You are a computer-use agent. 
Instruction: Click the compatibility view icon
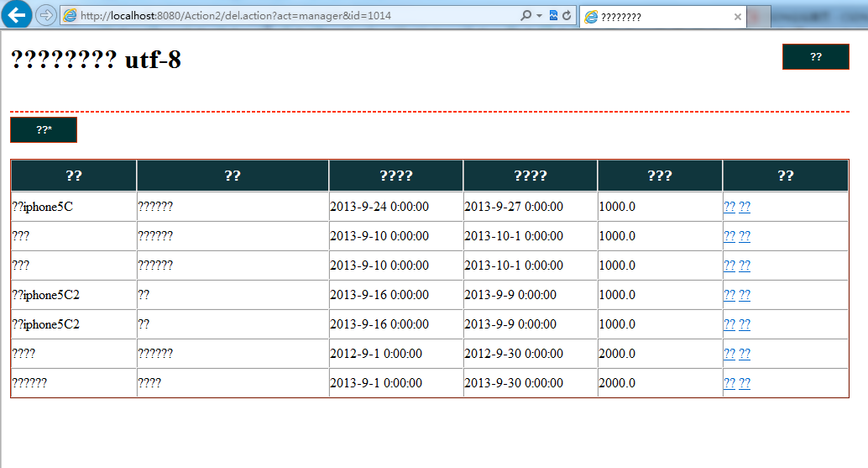coord(553,15)
